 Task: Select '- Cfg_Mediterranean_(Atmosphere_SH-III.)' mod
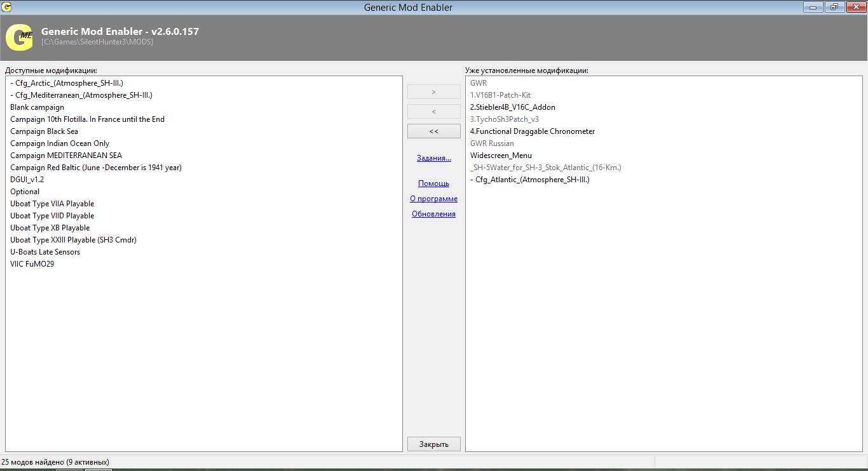pyautogui.click(x=81, y=95)
